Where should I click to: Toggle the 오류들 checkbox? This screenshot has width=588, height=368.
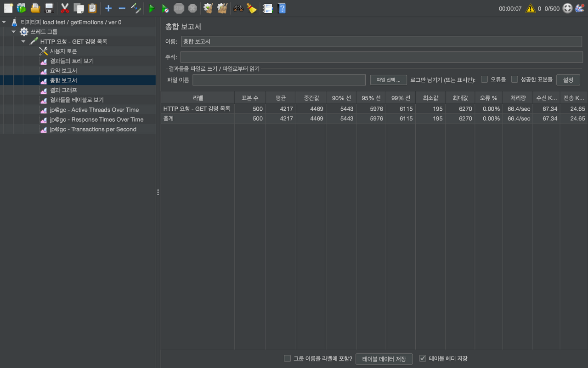click(x=484, y=79)
